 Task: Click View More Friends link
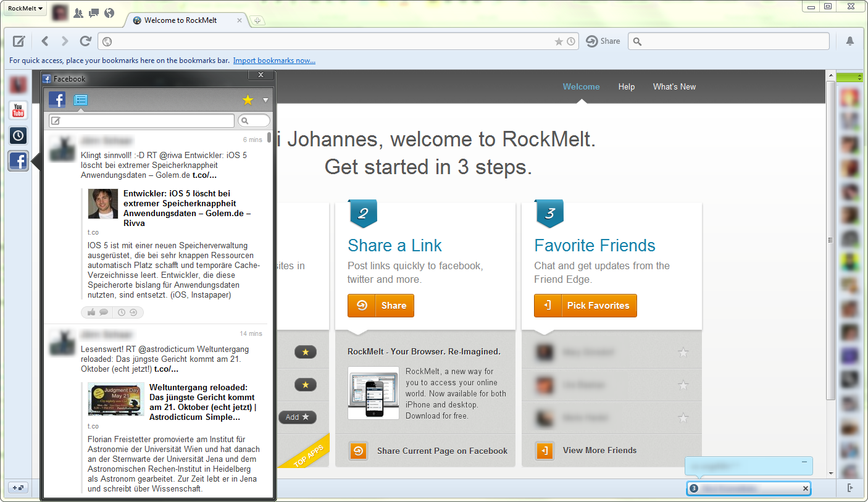[x=586, y=450]
